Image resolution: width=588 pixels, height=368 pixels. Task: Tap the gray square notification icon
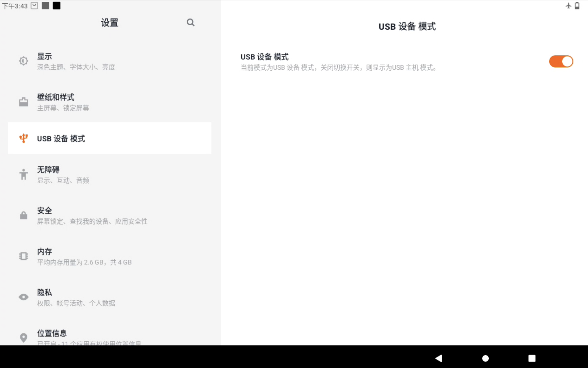(46, 6)
